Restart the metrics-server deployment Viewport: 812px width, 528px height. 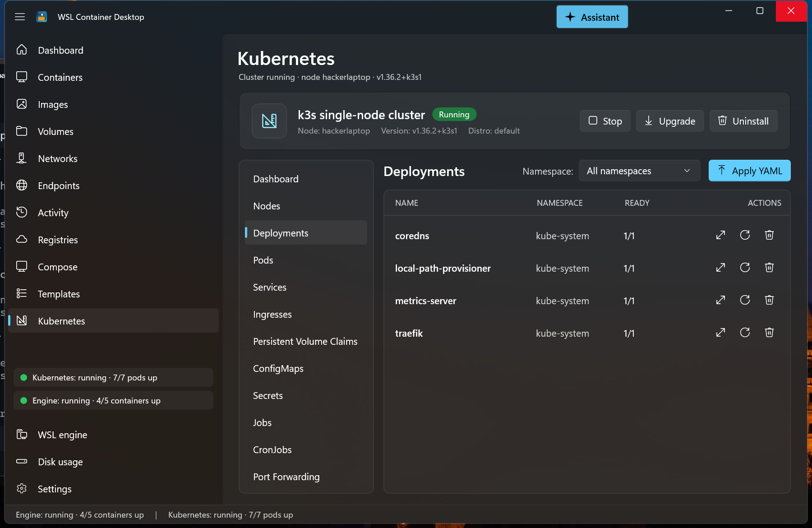[745, 300]
